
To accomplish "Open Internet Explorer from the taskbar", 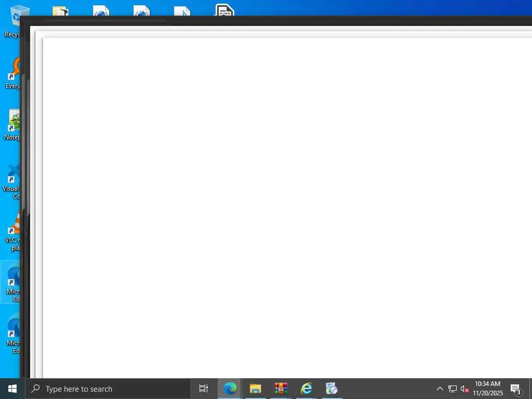I will tap(307, 389).
